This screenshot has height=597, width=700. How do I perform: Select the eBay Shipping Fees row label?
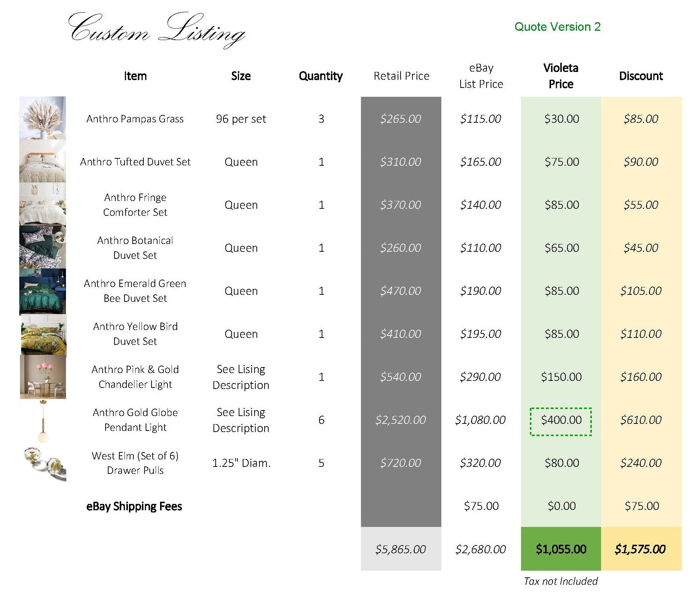tap(135, 506)
